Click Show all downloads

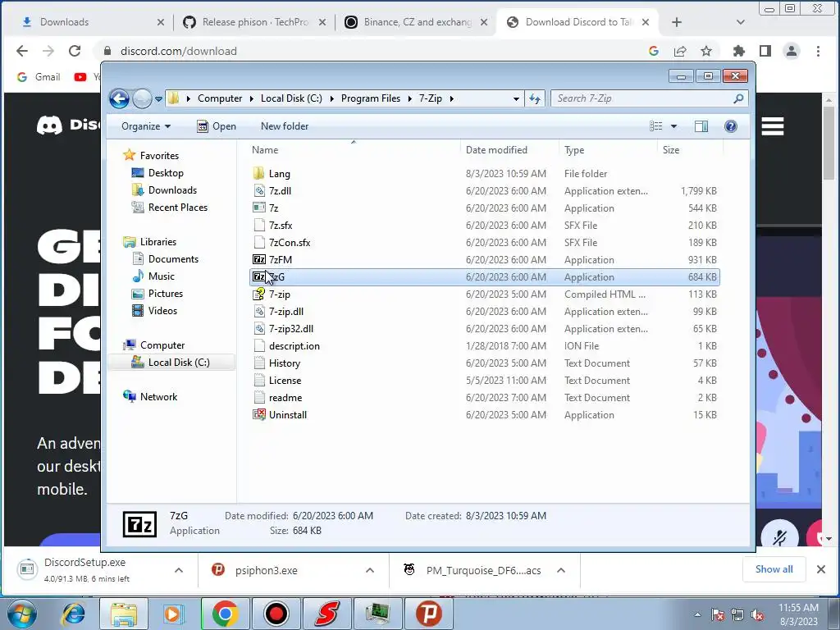point(774,569)
